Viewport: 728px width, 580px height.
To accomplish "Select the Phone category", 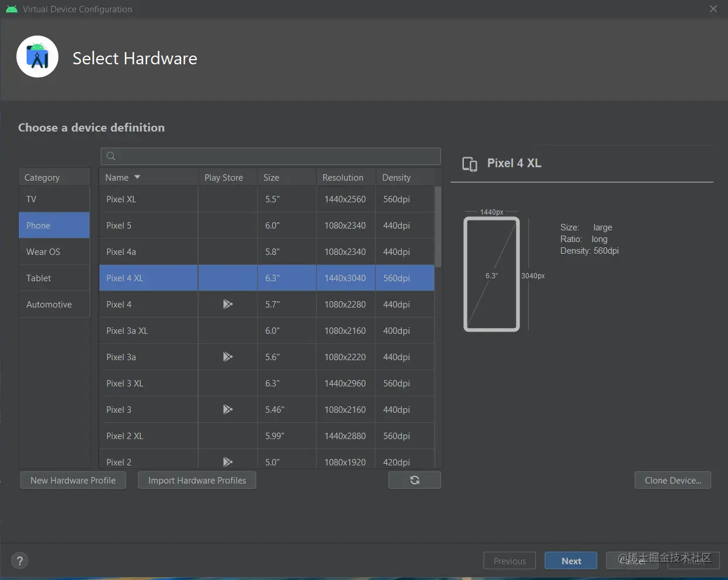I will 54,225.
